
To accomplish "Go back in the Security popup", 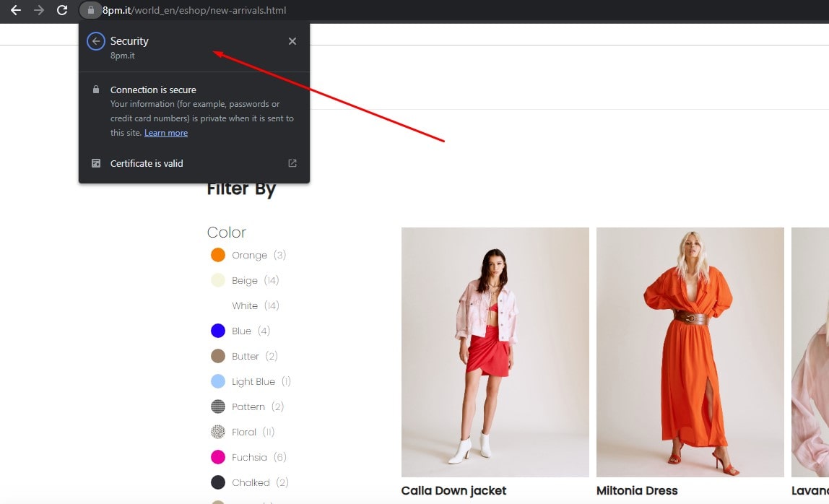I will 96,41.
